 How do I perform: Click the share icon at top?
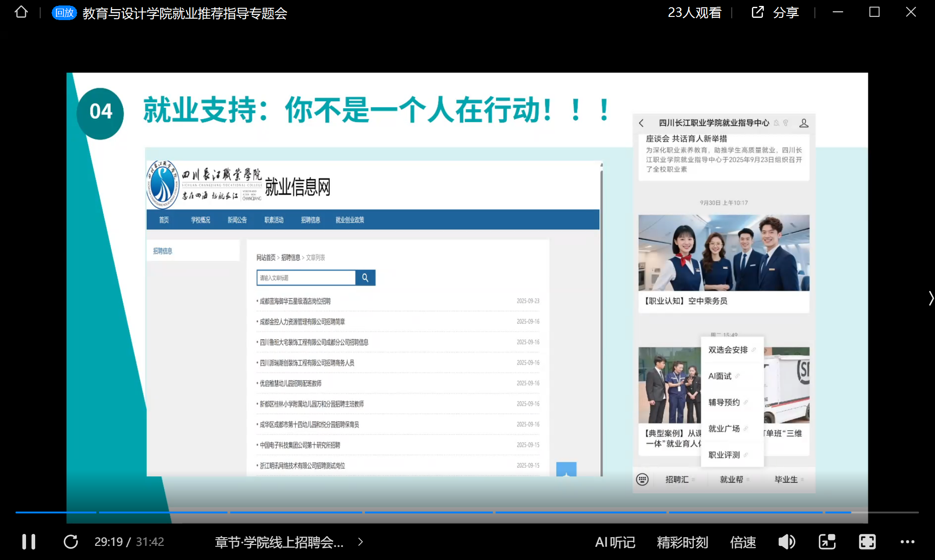pos(758,12)
